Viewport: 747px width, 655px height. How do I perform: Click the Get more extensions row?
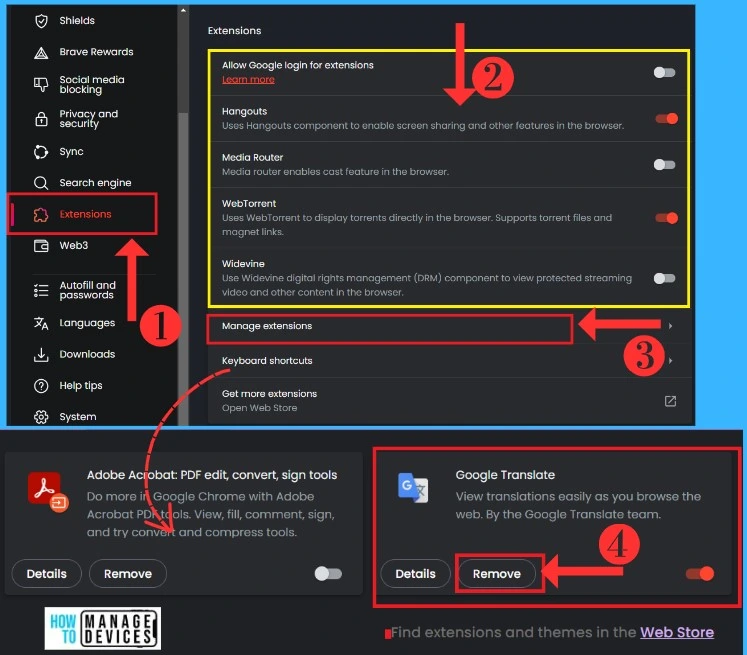coord(449,401)
